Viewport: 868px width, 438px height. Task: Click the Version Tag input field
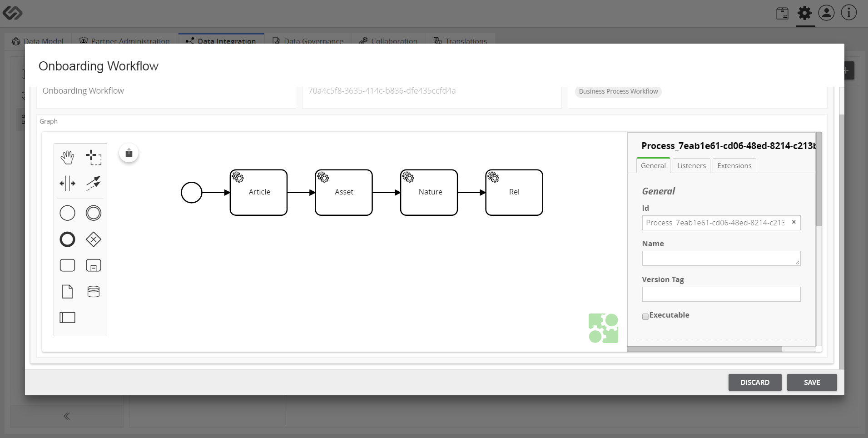point(721,294)
